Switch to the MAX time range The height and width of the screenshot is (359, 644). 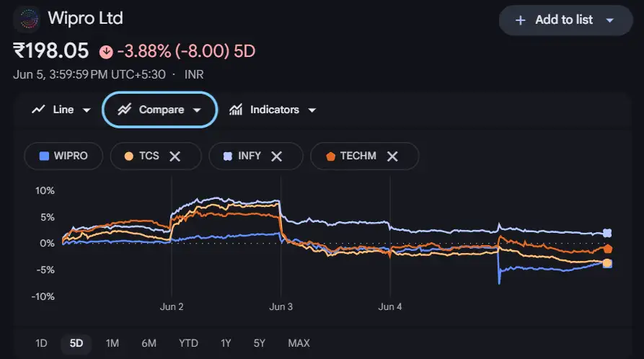299,343
